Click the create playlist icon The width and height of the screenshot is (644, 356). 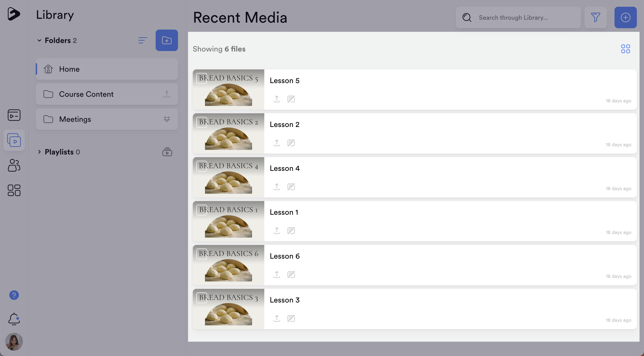coord(167,152)
